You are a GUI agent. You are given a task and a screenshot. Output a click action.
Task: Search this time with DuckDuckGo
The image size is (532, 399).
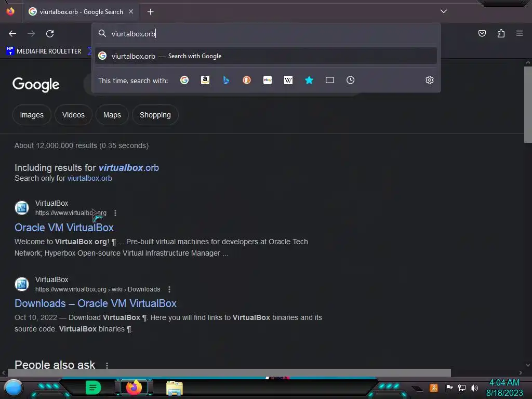coord(247,80)
